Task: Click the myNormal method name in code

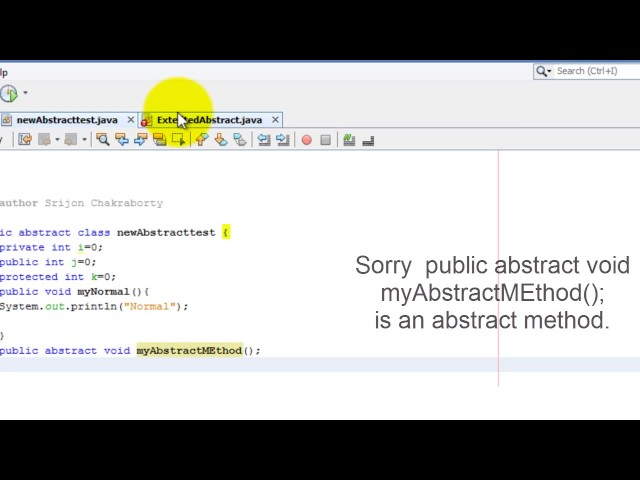Action: 103,292
